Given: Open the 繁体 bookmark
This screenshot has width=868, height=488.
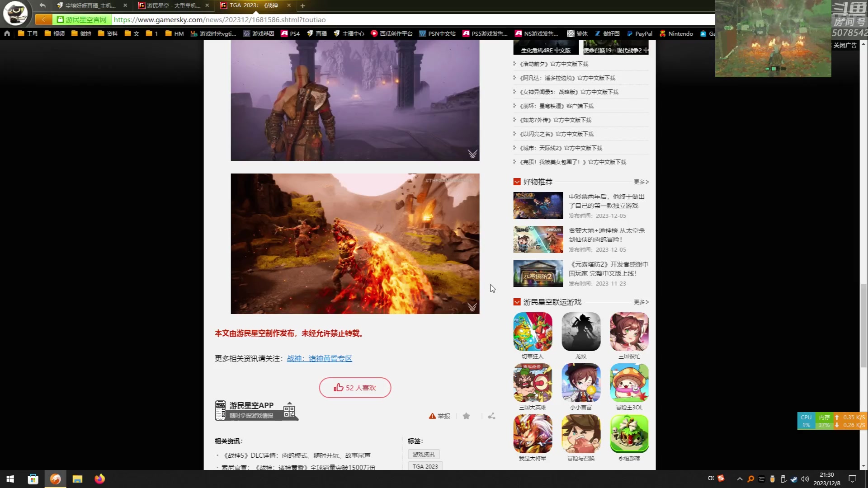Looking at the screenshot, I should 577,33.
